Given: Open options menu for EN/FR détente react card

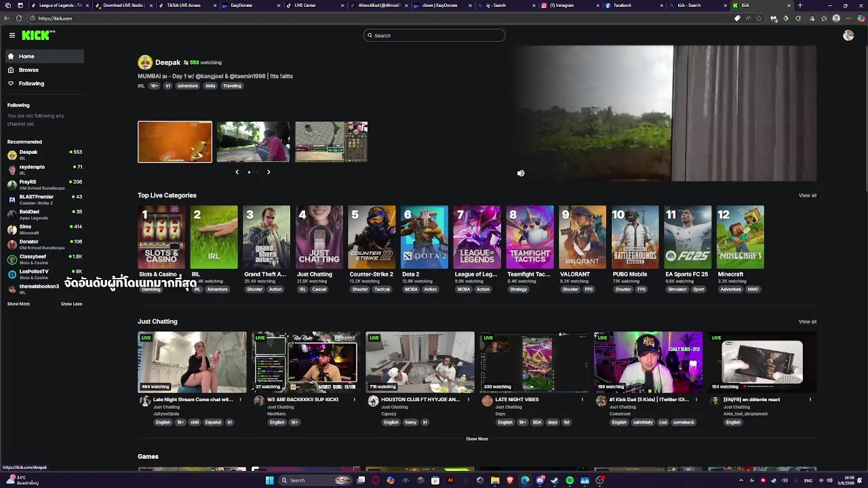Looking at the screenshot, I should (810, 400).
